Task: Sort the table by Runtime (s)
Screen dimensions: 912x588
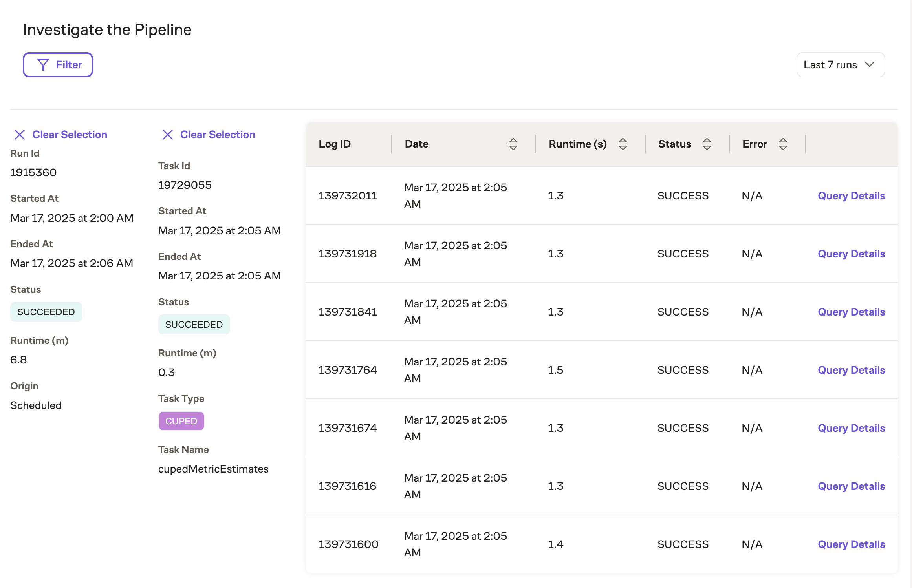Action: [x=623, y=144]
